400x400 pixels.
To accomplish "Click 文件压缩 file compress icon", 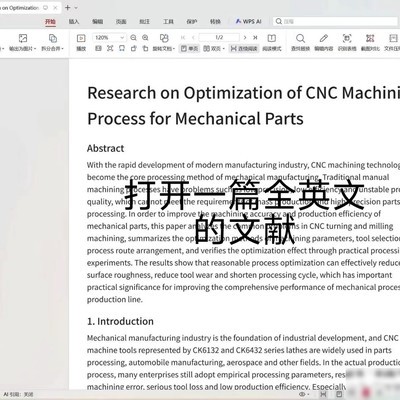I will (392, 42).
